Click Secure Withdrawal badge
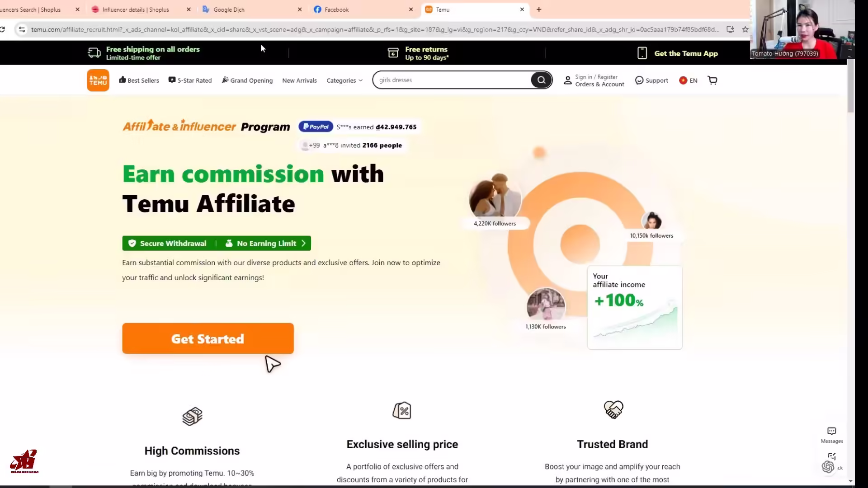Image resolution: width=868 pixels, height=488 pixels. (168, 243)
